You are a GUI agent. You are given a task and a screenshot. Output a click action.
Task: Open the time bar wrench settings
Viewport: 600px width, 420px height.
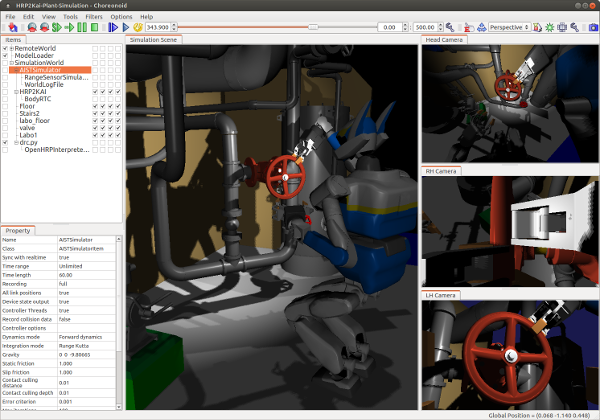point(448,27)
